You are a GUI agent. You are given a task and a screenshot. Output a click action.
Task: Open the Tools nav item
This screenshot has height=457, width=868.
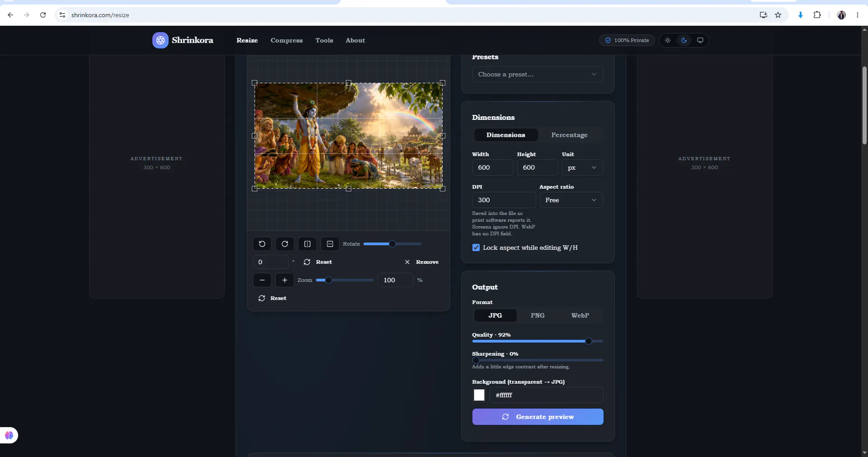click(x=324, y=40)
